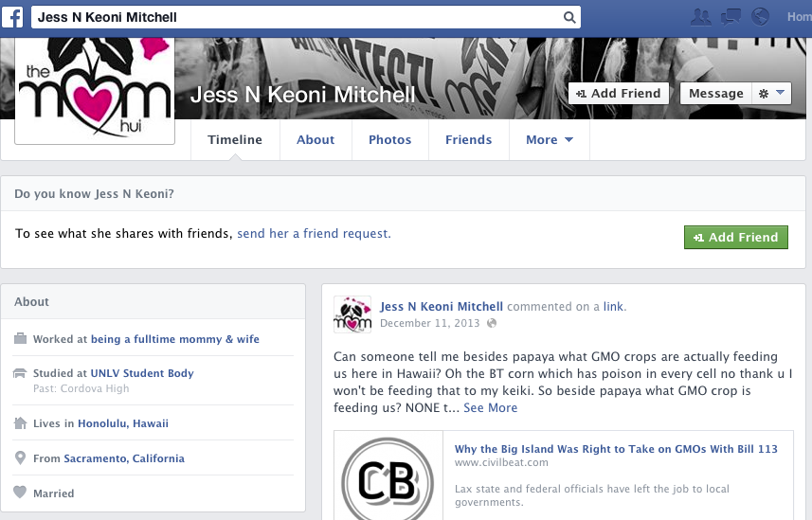
Task: Open the Honolulu, Hawaii link
Action: coord(123,423)
